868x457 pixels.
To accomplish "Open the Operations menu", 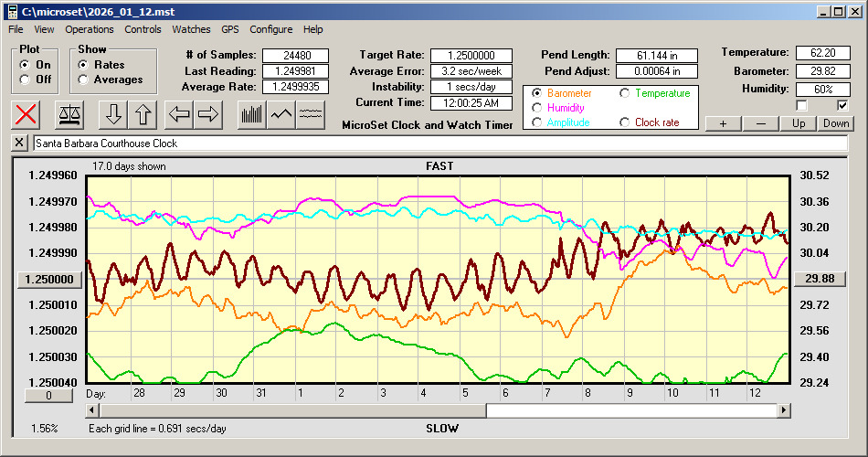I will pyautogui.click(x=90, y=29).
